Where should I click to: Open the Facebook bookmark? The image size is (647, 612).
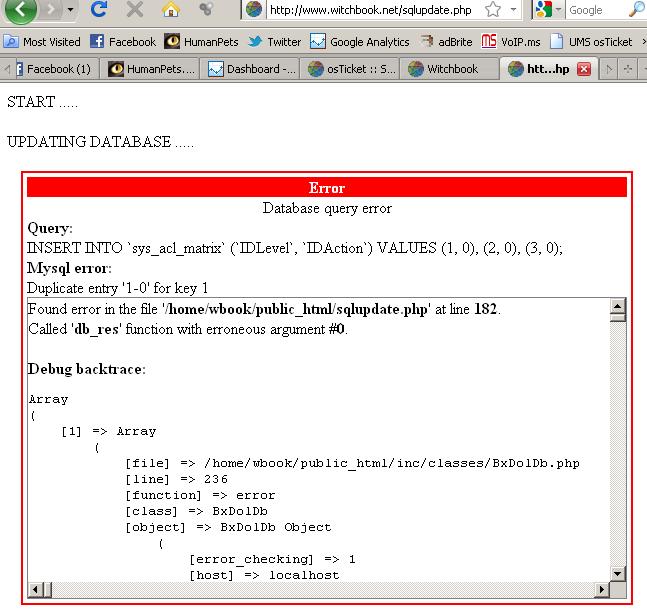click(123, 42)
